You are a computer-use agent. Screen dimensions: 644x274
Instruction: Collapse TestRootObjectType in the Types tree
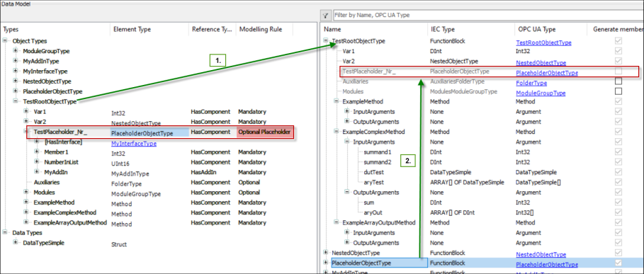[x=16, y=101]
